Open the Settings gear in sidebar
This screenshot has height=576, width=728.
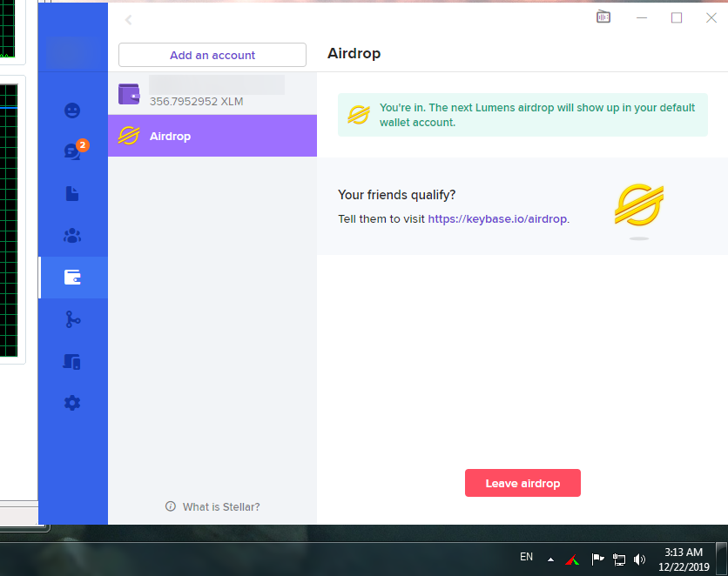[72, 403]
